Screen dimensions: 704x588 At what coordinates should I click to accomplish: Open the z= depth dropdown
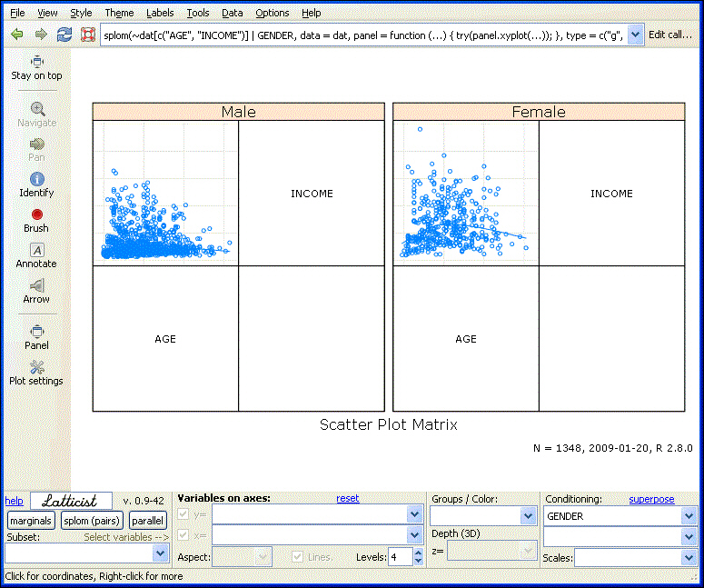pyautogui.click(x=529, y=551)
